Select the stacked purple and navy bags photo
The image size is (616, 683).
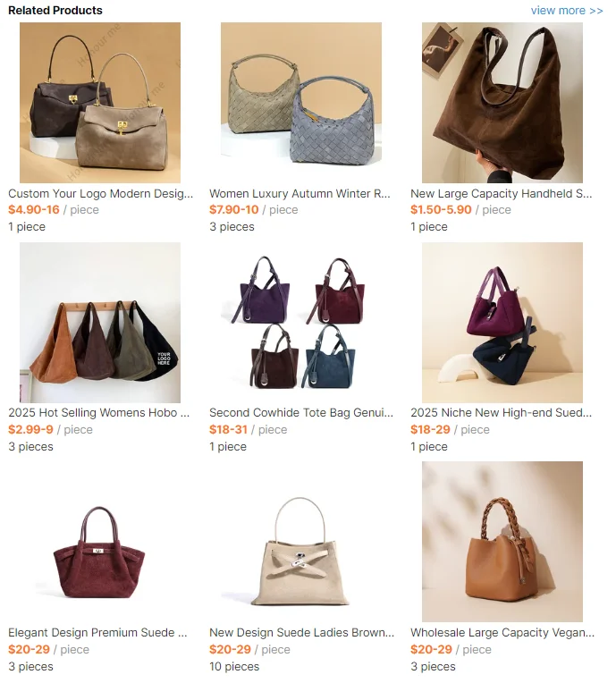tap(502, 323)
